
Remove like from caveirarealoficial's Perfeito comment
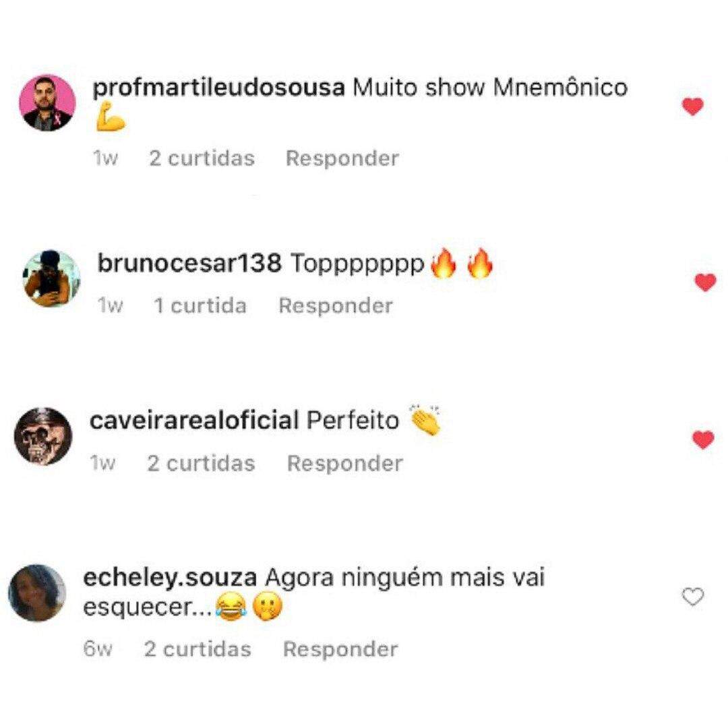coord(703,439)
